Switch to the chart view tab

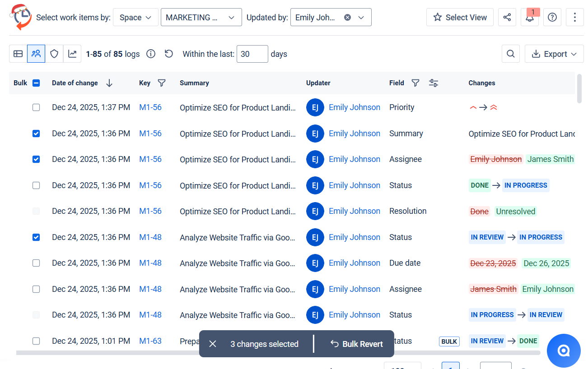pos(72,54)
